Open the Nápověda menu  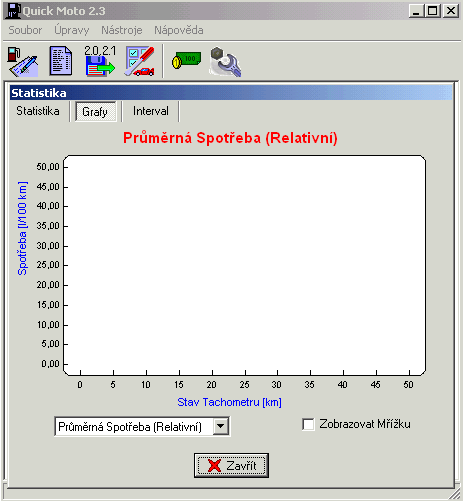pyautogui.click(x=179, y=30)
